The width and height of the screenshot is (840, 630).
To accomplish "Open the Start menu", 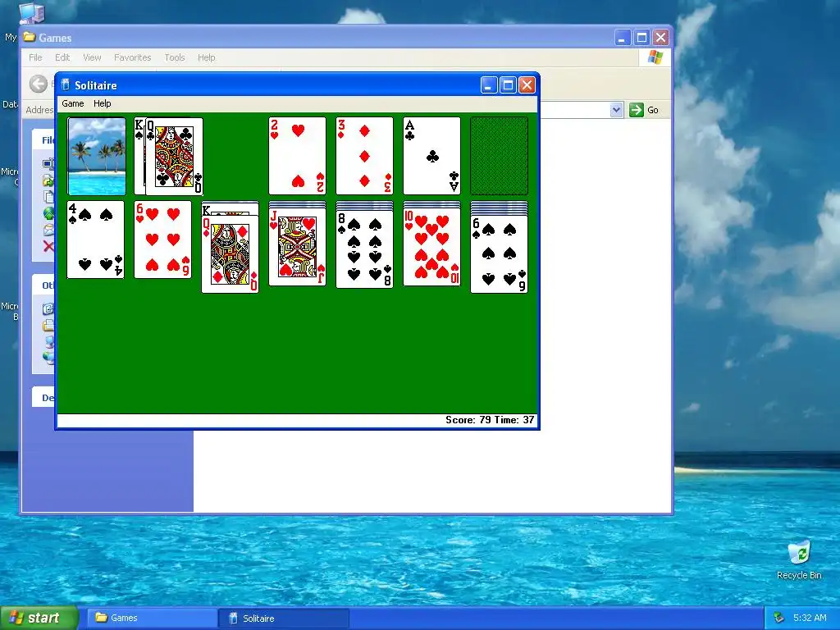I will 39,619.
